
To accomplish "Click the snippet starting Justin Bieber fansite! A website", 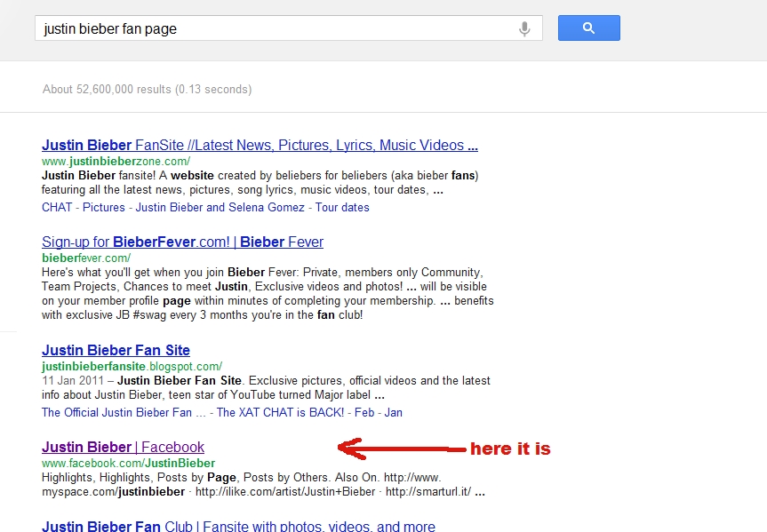I will click(x=260, y=182).
